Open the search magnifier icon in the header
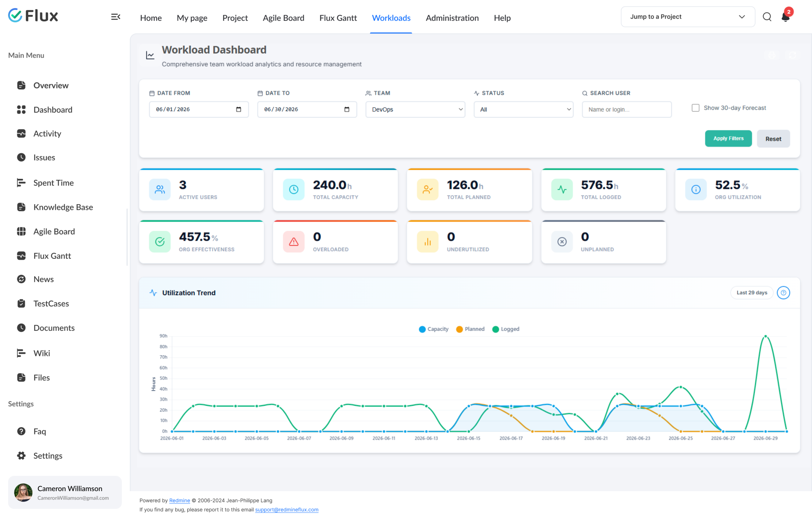Screen dimensions: 812x519 [767, 17]
